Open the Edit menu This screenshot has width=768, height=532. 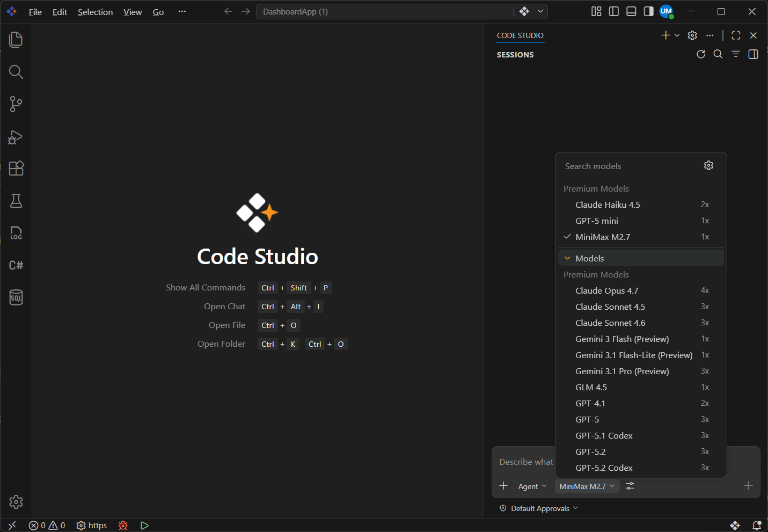pyautogui.click(x=60, y=12)
